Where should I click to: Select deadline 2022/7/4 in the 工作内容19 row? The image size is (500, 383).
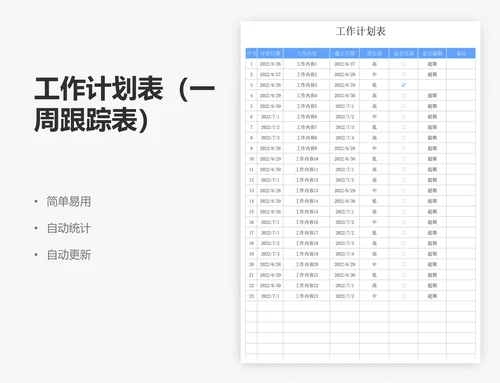[345, 254]
